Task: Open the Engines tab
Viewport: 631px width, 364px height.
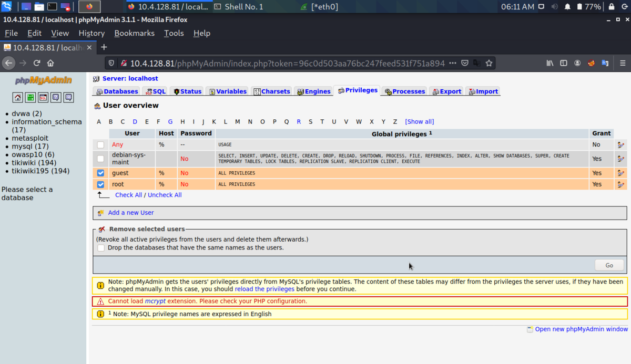Action: 313,91
